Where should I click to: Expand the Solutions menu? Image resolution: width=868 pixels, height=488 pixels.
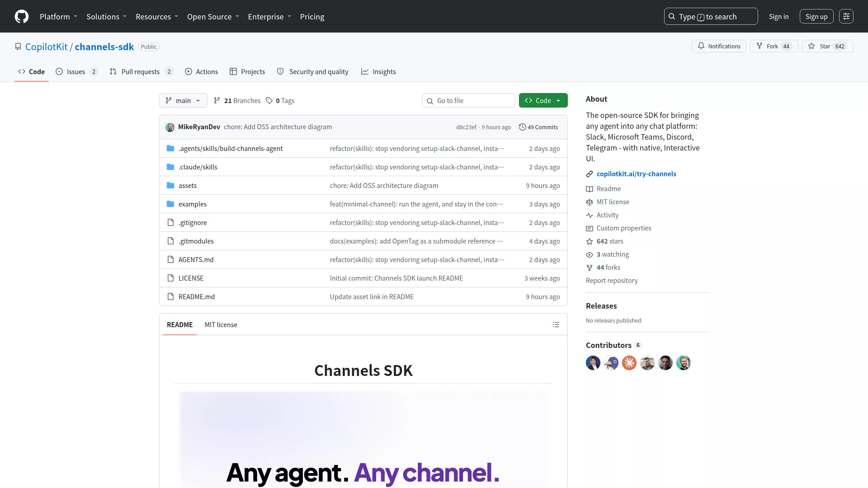point(106,17)
